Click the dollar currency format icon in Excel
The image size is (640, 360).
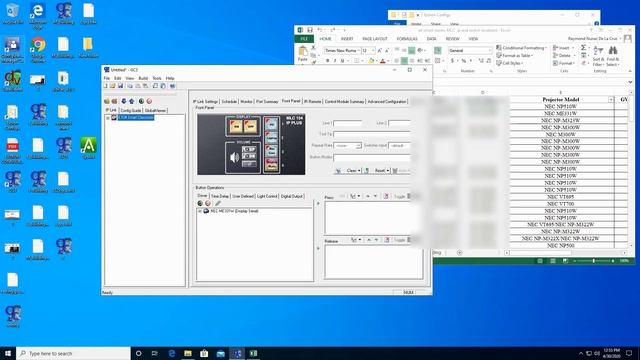(452, 61)
